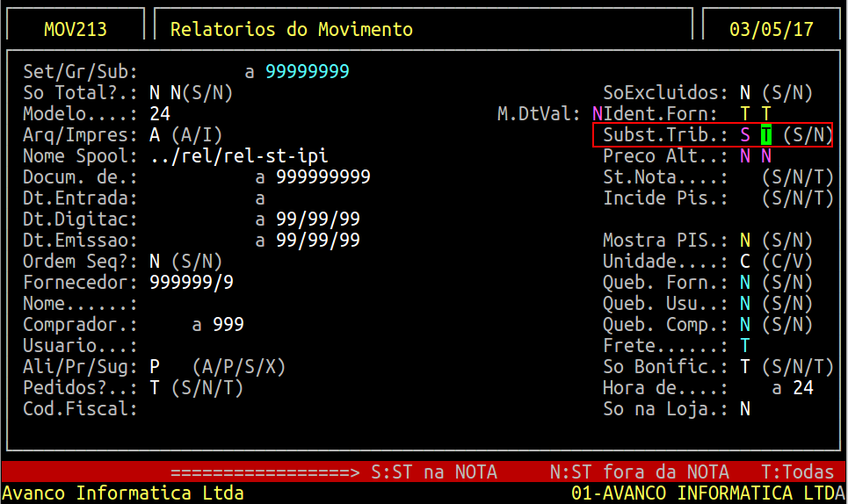Viewport: 848px width, 504px height.
Task: Select the Ali/Pr/Sug P option value
Action: pos(155,367)
